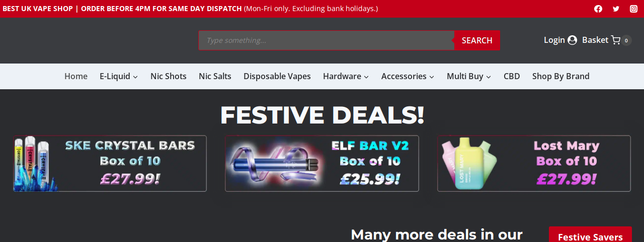The height and width of the screenshot is (242, 644).
Task: Open the Nic Shots menu item
Action: (169, 76)
